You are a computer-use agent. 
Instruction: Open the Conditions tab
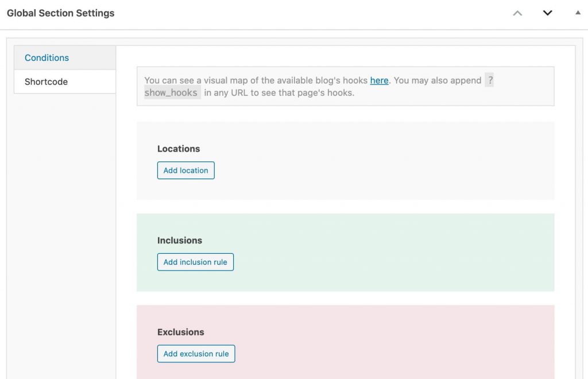[65, 58]
